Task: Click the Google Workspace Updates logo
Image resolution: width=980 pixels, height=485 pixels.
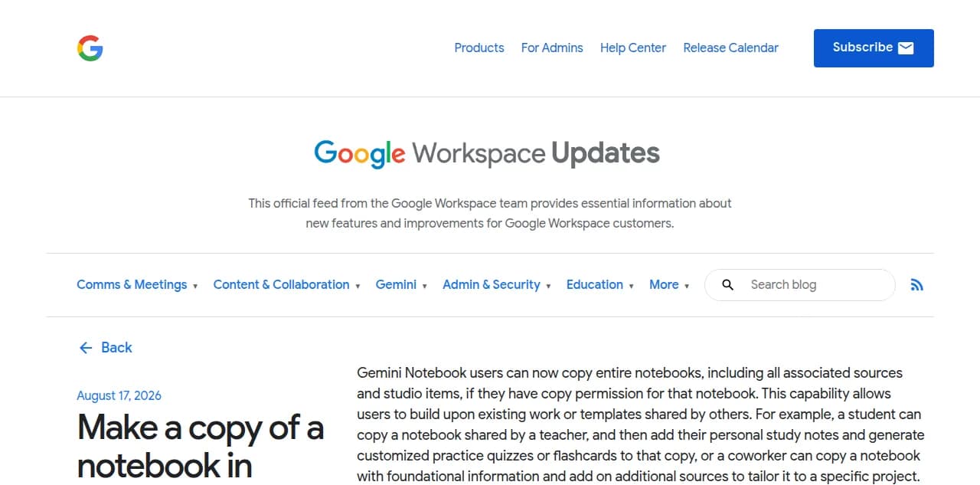Action: 487,153
